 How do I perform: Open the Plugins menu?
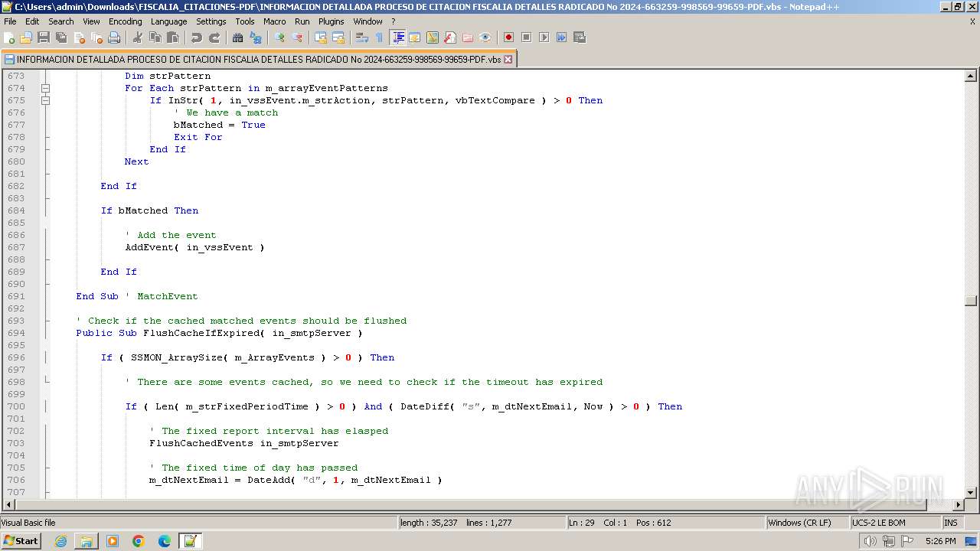pyautogui.click(x=331, y=21)
